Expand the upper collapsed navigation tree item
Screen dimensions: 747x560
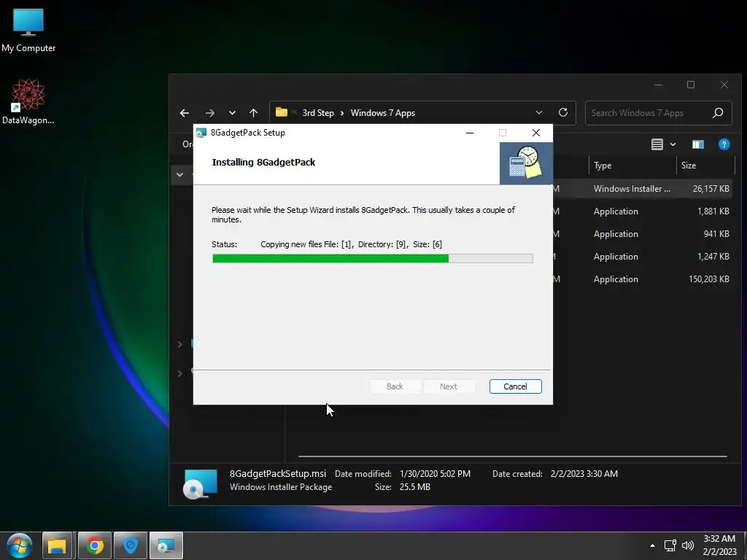click(x=179, y=344)
